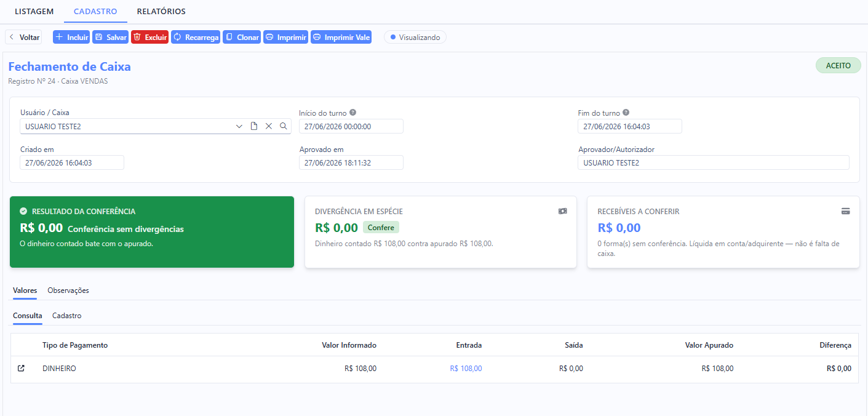Image resolution: width=868 pixels, height=416 pixels.
Task: Click the Entrada column header
Action: tap(469, 345)
